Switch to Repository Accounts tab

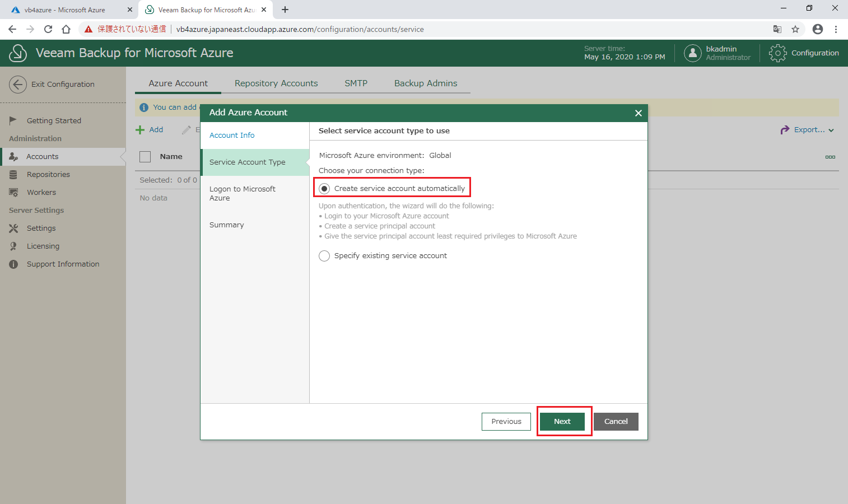276,83
